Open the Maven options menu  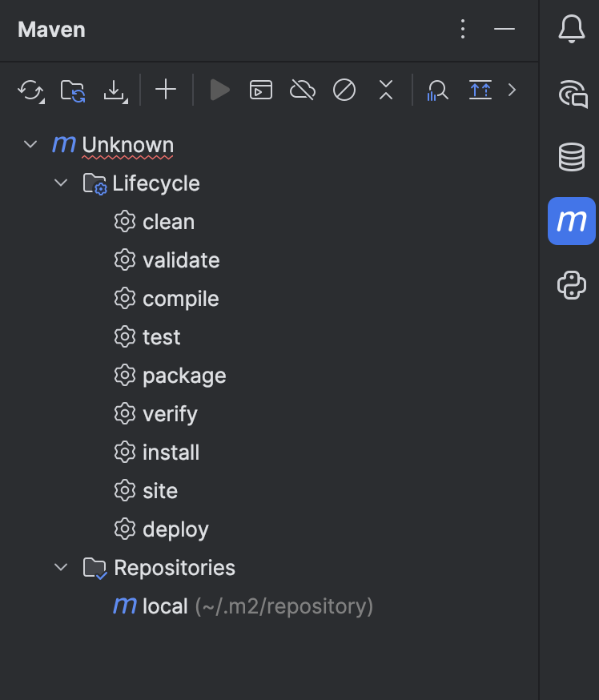point(463,29)
